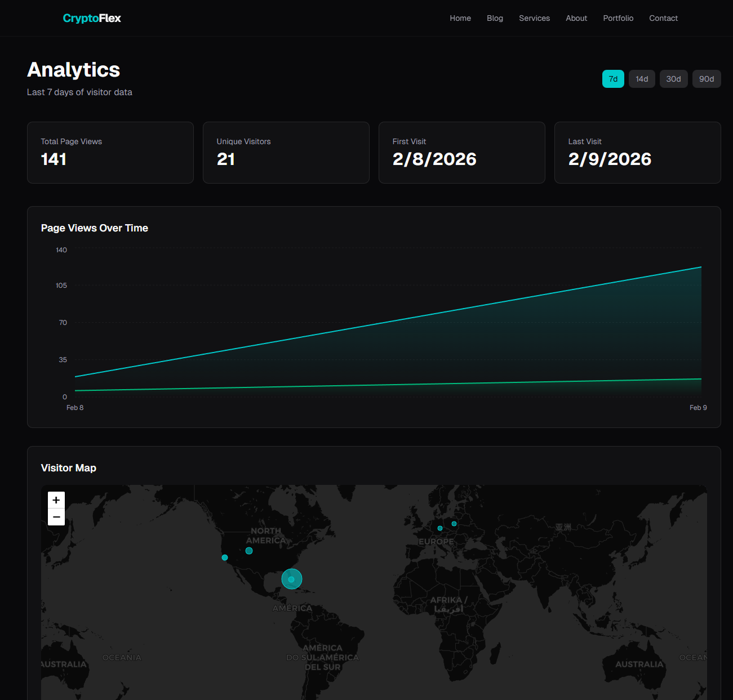This screenshot has height=700, width=733.
Task: Show the 90d time range data
Action: click(x=707, y=79)
